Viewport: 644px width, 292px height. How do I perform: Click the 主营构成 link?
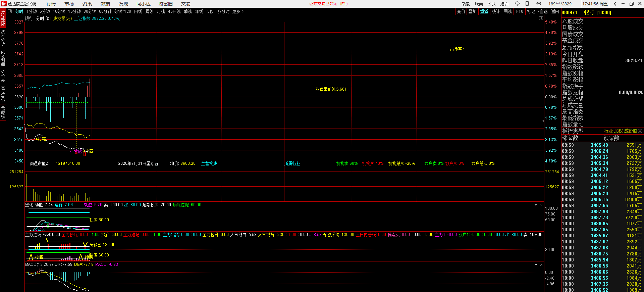209,163
